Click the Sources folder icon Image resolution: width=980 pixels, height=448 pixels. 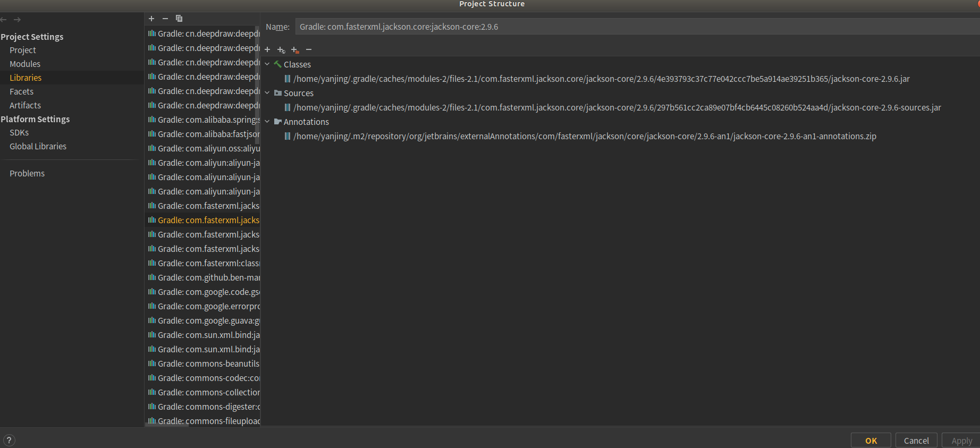point(277,93)
